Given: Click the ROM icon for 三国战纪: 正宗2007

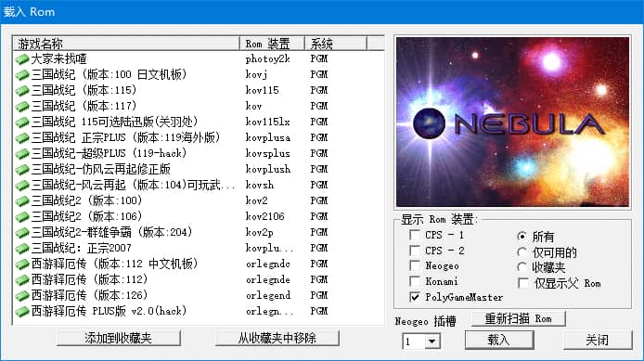Looking at the screenshot, I should click(x=22, y=249).
